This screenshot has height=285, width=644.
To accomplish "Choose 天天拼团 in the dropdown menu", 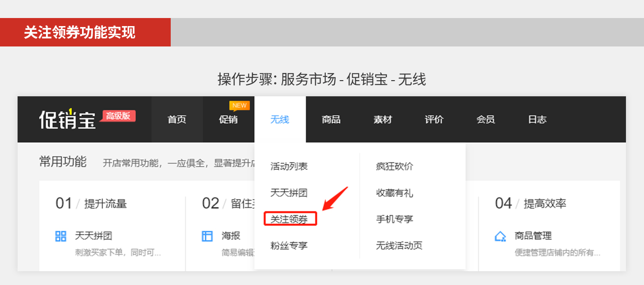I will 289,193.
